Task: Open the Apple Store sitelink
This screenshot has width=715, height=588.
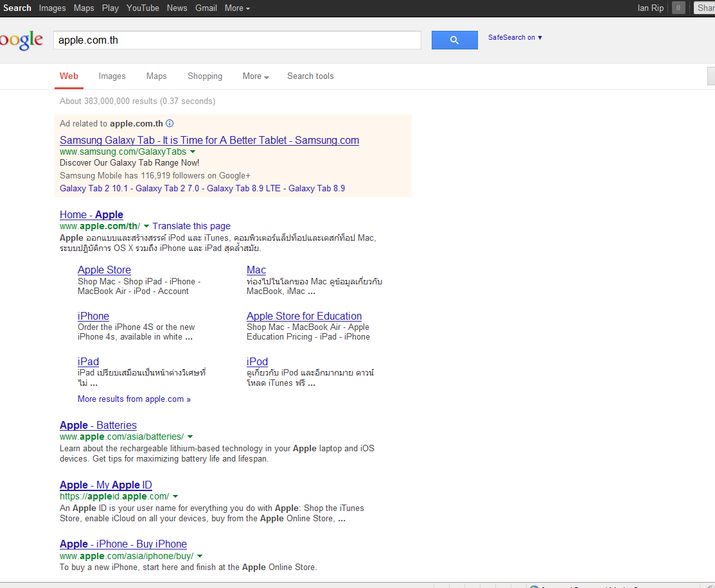Action: coord(104,270)
